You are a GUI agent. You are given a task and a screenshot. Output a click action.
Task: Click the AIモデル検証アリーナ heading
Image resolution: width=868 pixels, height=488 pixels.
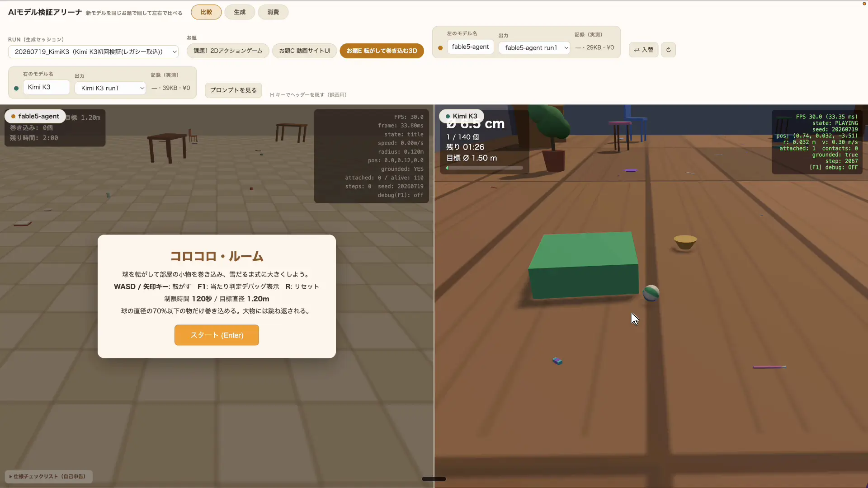[x=45, y=12]
